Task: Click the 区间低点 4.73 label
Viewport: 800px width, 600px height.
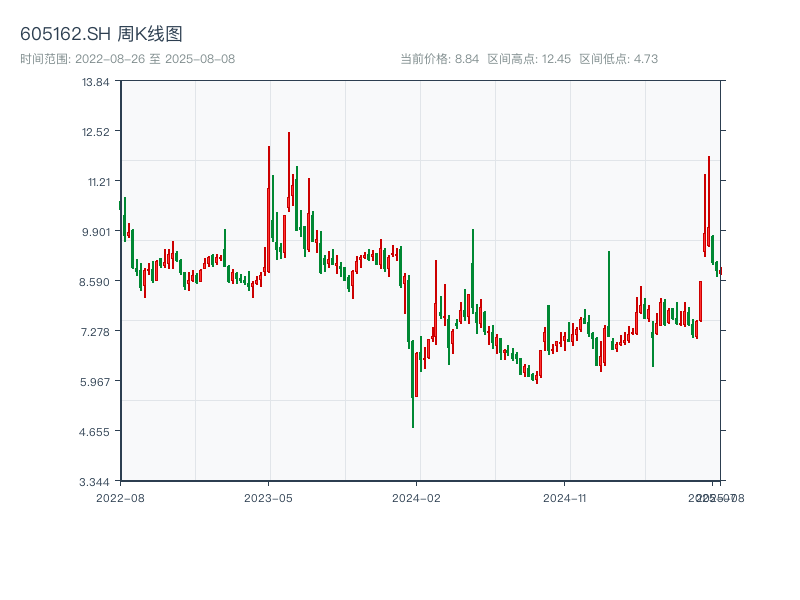Action: [618, 59]
